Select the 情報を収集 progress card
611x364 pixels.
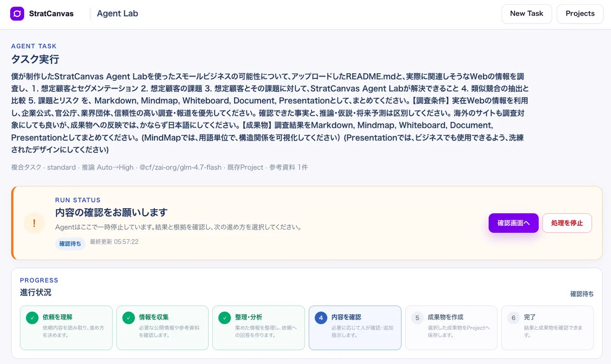tap(162, 328)
